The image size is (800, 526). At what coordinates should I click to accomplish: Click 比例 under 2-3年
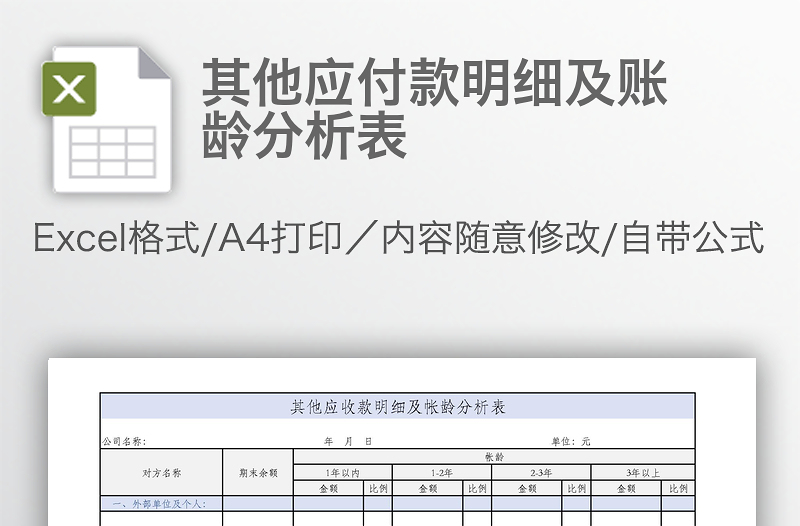pos(577,489)
